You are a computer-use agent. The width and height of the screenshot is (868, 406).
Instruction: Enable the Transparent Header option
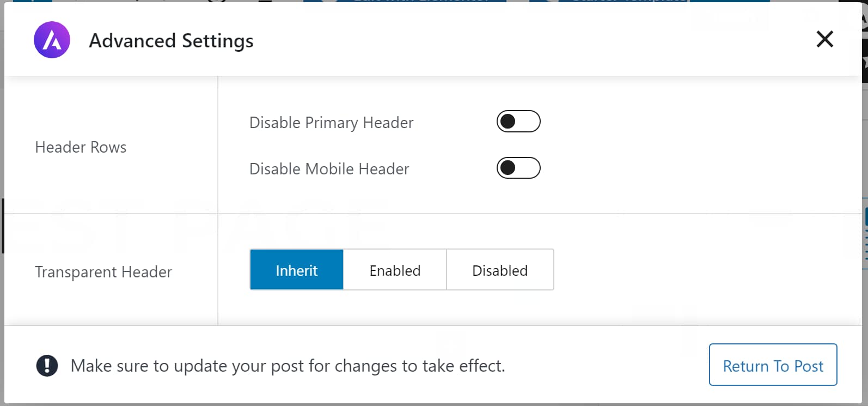coord(394,269)
